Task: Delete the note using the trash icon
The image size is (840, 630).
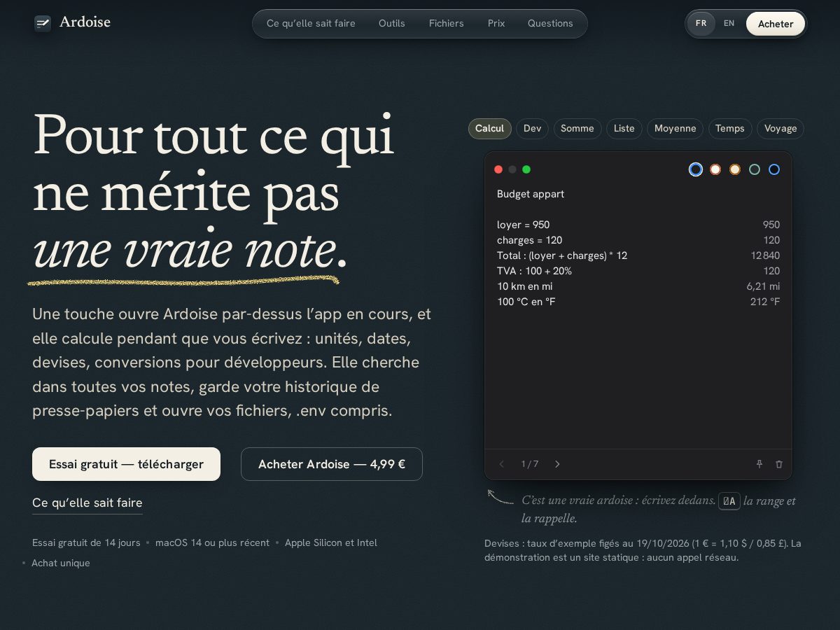Action: (779, 464)
